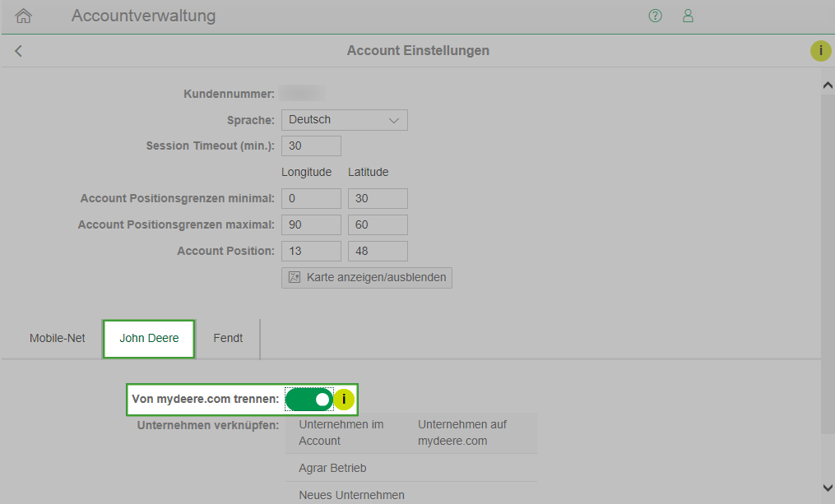Select the John Deere tab
Image resolution: width=835 pixels, height=504 pixels.
[x=149, y=338]
